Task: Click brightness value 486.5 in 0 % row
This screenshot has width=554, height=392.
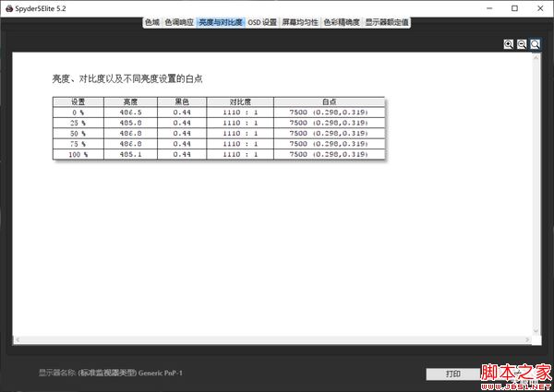Action: click(x=130, y=113)
